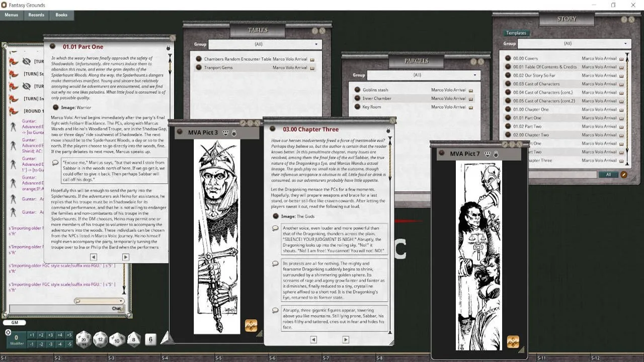
Task: Click speech bubble beside "Excuse me," Marcus text
Action: point(55,163)
